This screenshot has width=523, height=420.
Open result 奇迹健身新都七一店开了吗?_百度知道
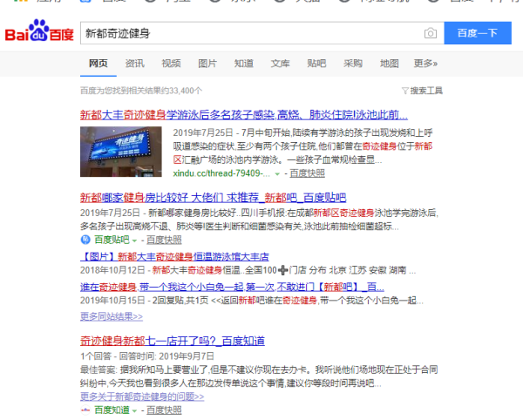(x=173, y=341)
